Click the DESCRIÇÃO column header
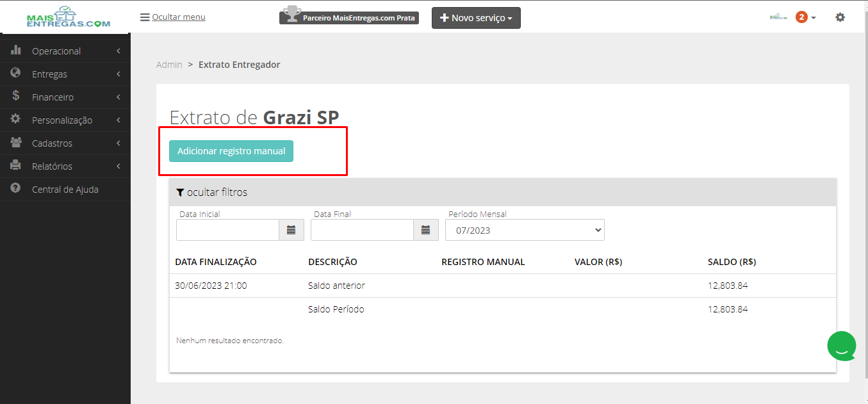 [x=332, y=262]
